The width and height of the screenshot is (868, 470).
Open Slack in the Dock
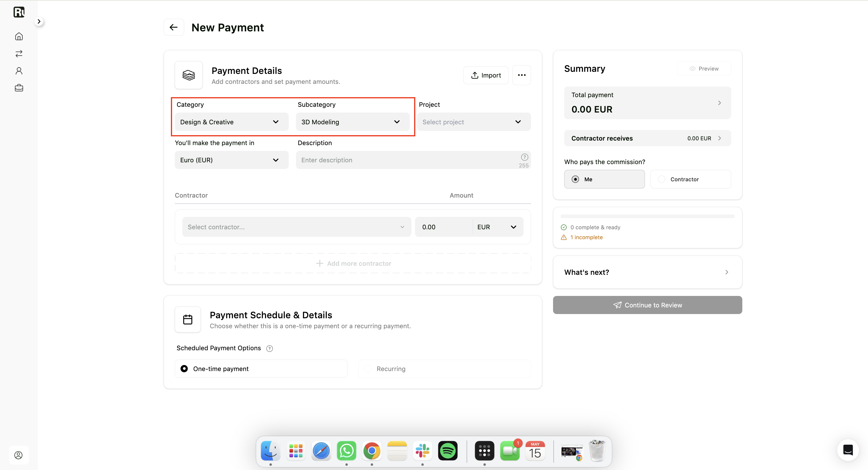click(423, 451)
